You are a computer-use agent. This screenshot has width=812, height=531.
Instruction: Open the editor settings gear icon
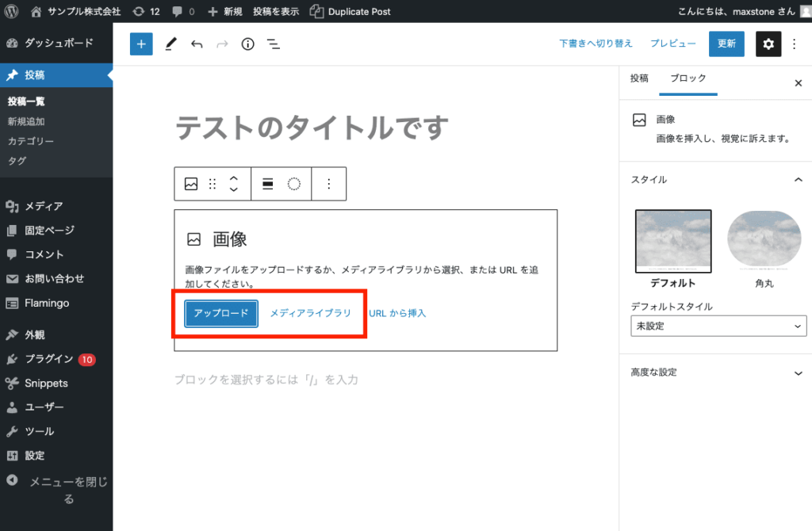click(x=768, y=44)
